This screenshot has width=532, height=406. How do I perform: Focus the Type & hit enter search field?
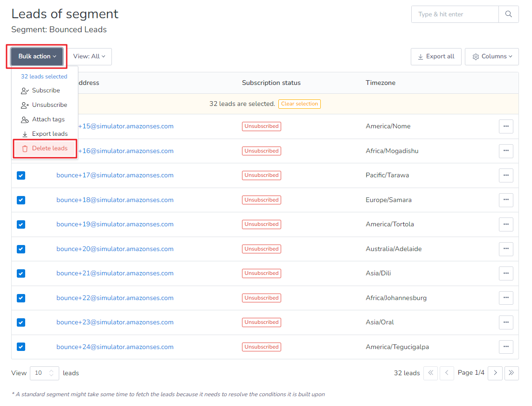tap(455, 14)
